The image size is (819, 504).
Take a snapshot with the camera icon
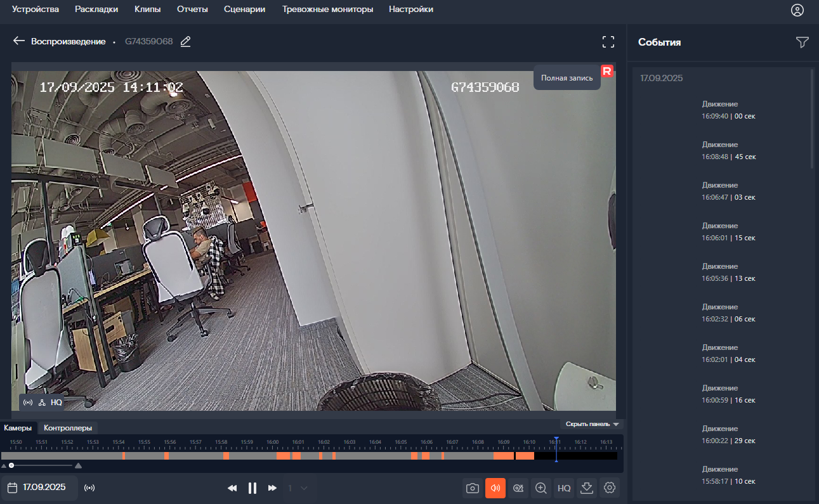point(473,488)
